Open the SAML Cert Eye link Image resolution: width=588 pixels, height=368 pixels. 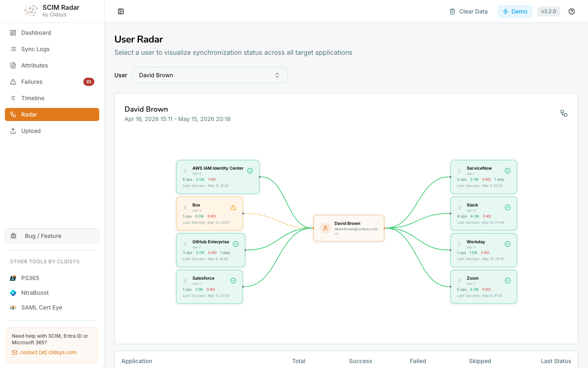(x=52, y=307)
